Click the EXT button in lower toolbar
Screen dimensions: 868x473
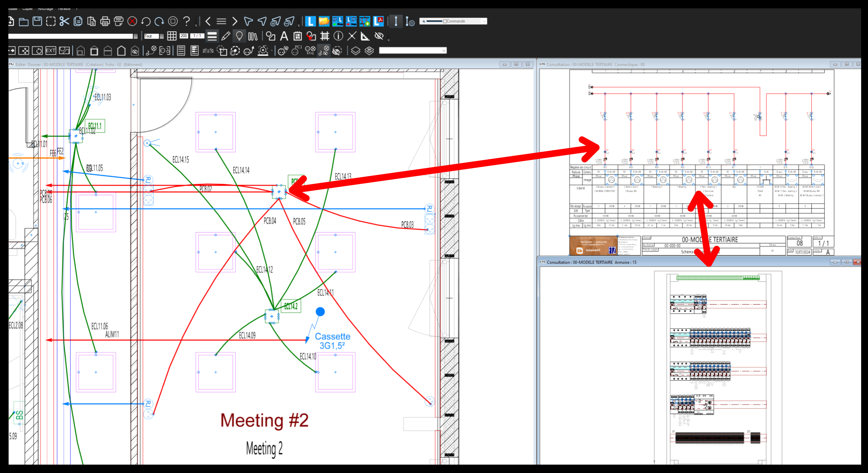click(x=50, y=50)
